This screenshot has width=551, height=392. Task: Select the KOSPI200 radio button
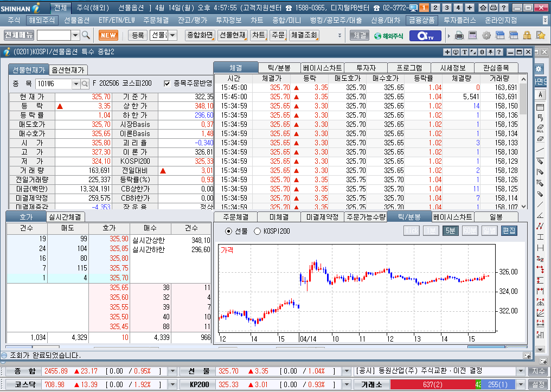[x=257, y=231]
